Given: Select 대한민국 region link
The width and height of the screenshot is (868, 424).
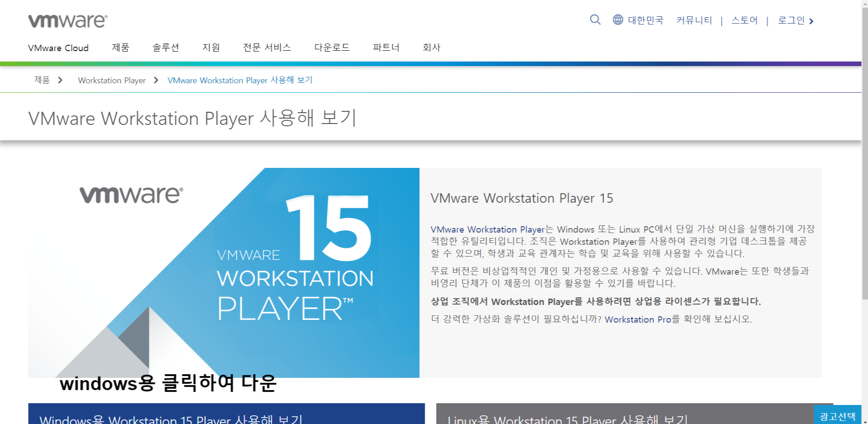Looking at the screenshot, I should (645, 20).
